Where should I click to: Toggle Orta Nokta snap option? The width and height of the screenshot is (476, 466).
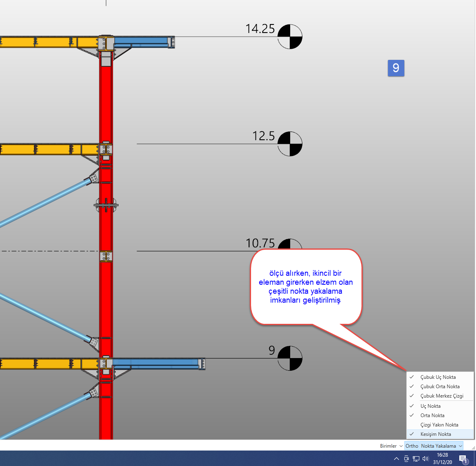coord(432,415)
